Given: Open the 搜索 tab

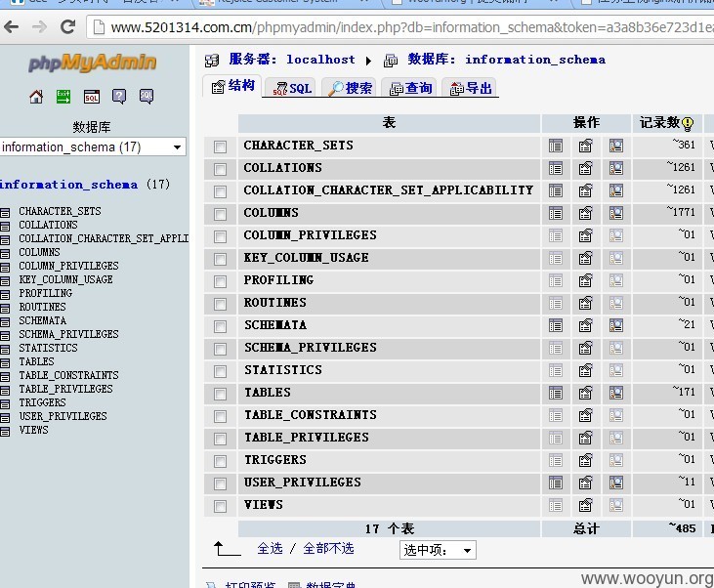Looking at the screenshot, I should (x=350, y=88).
